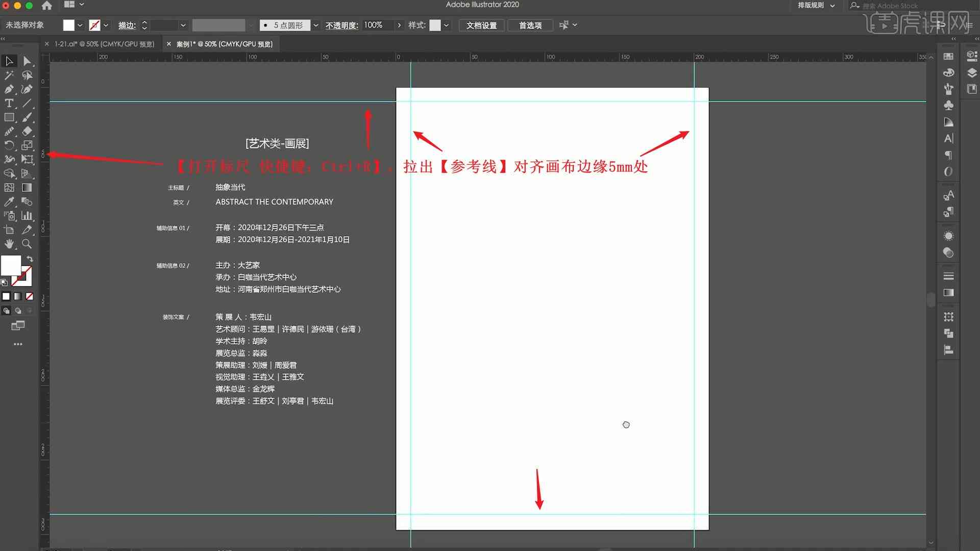Click the 不透明度 opacity link
Screen dimensions: 980x551
coord(341,25)
